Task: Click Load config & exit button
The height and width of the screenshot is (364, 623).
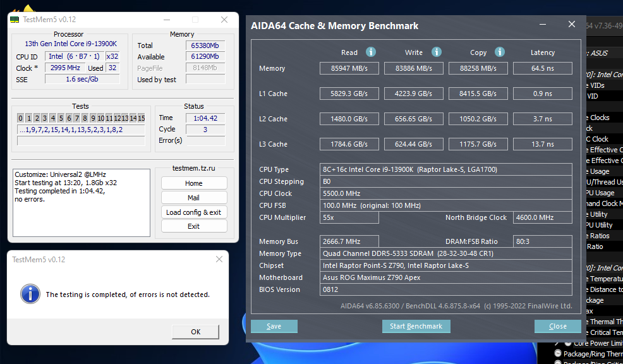Action: tap(194, 212)
